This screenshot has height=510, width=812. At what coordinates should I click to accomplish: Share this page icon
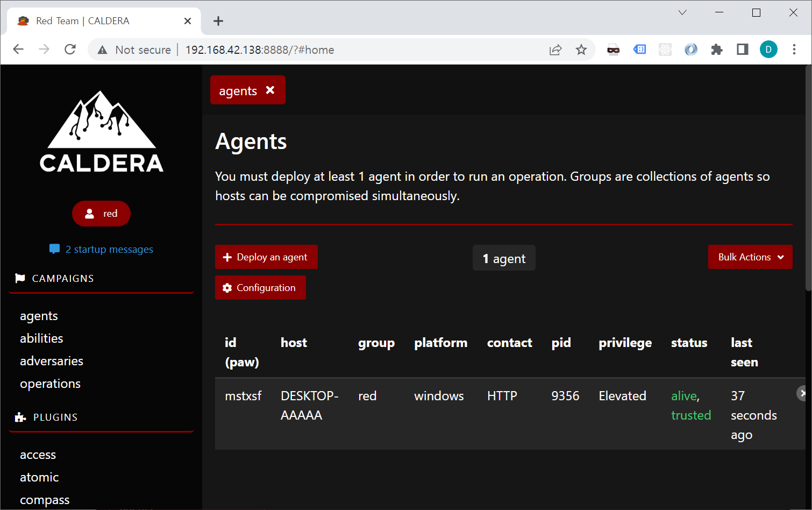click(555, 50)
